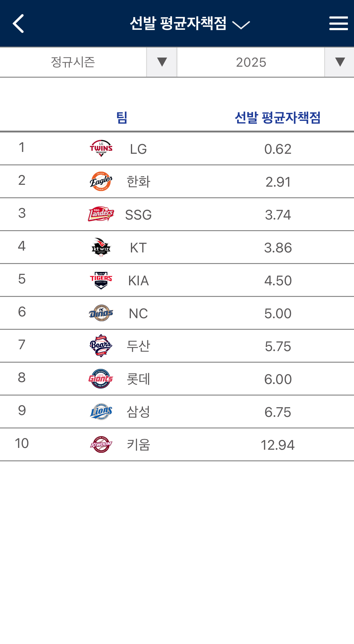Click the Samsung Lions logo
The image size is (354, 644).
pos(101,412)
